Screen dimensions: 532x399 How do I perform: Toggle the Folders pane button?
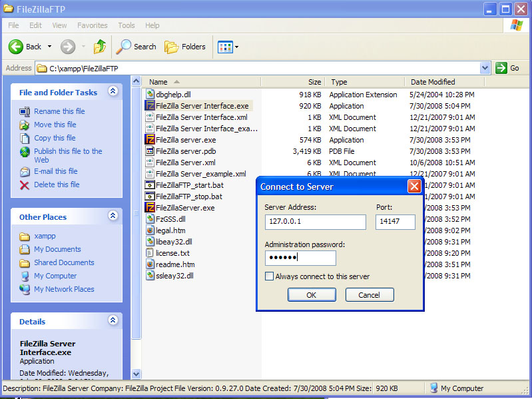[185, 47]
